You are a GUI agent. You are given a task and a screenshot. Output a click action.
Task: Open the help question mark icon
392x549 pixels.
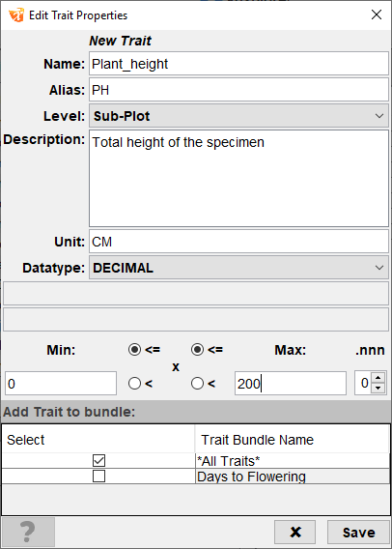click(28, 533)
